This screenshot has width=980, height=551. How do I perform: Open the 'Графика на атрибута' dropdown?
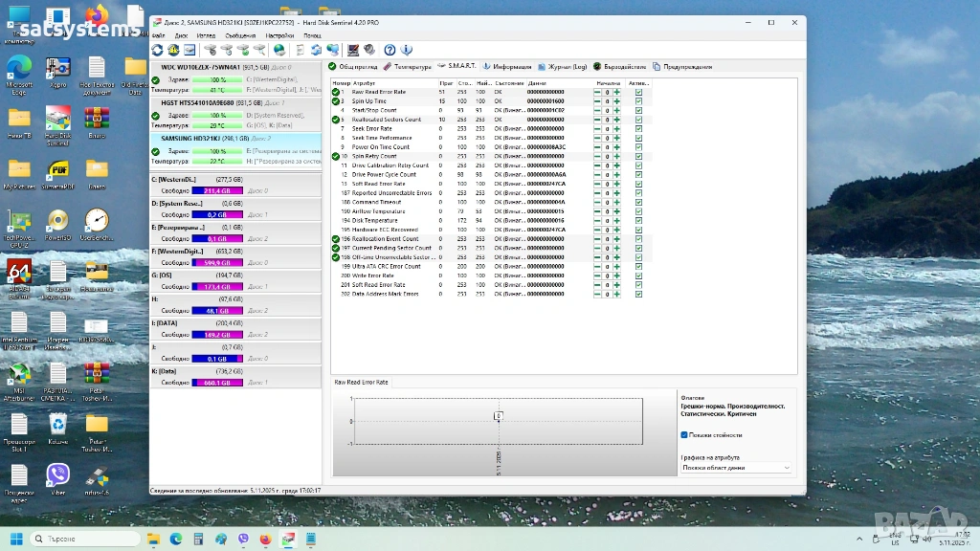[736, 468]
